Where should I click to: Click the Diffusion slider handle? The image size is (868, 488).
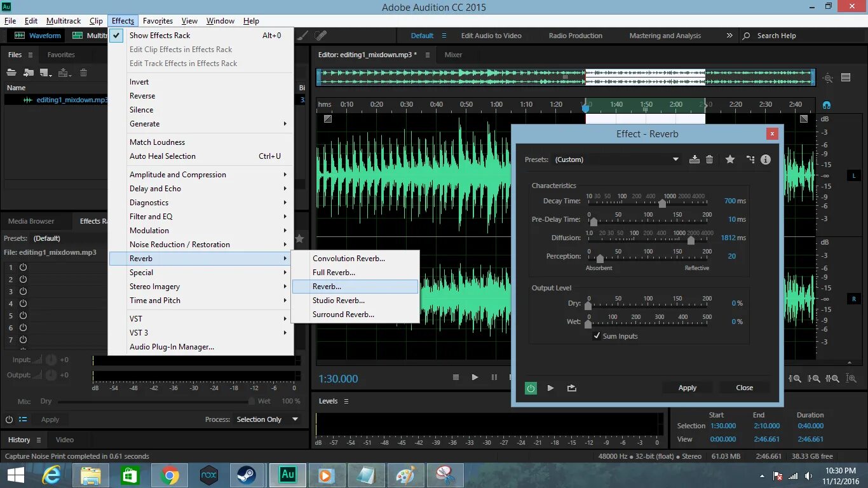point(691,240)
